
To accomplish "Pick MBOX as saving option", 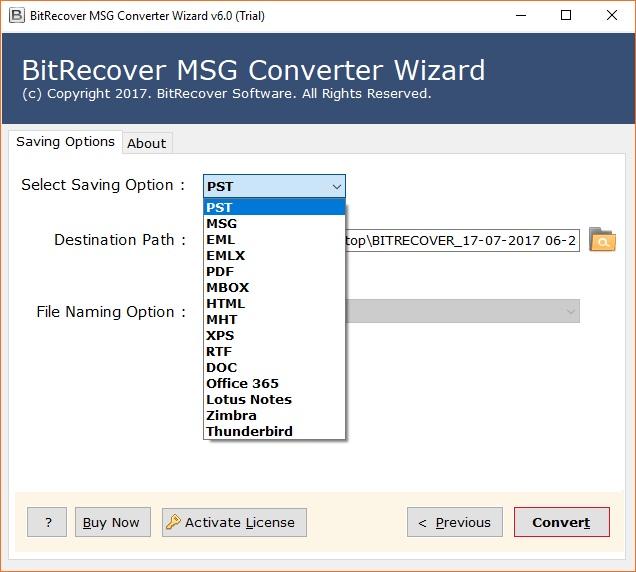I will pos(274,287).
